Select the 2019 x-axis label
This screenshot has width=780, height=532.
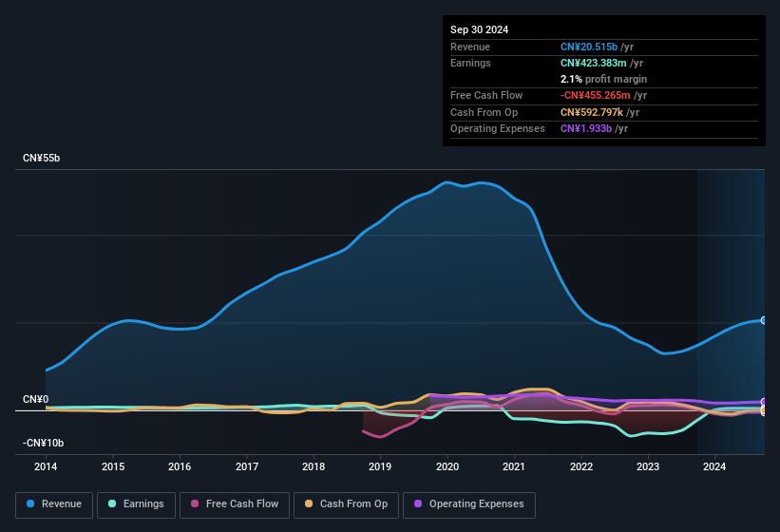coord(380,466)
